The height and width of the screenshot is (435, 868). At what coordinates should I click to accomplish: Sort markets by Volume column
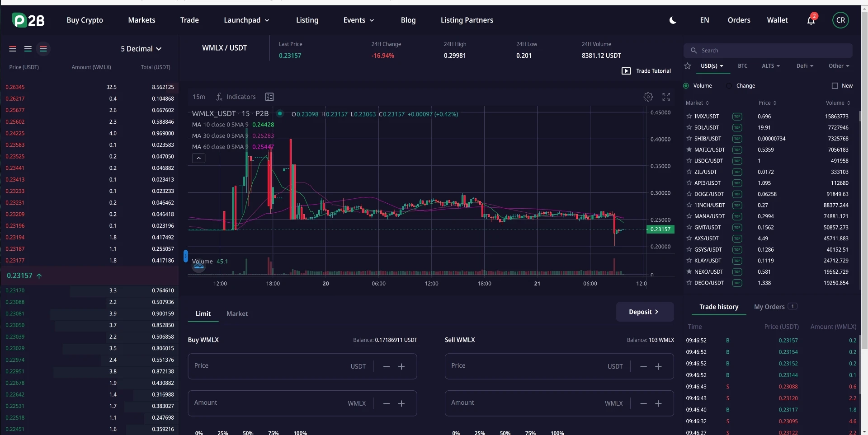point(838,103)
